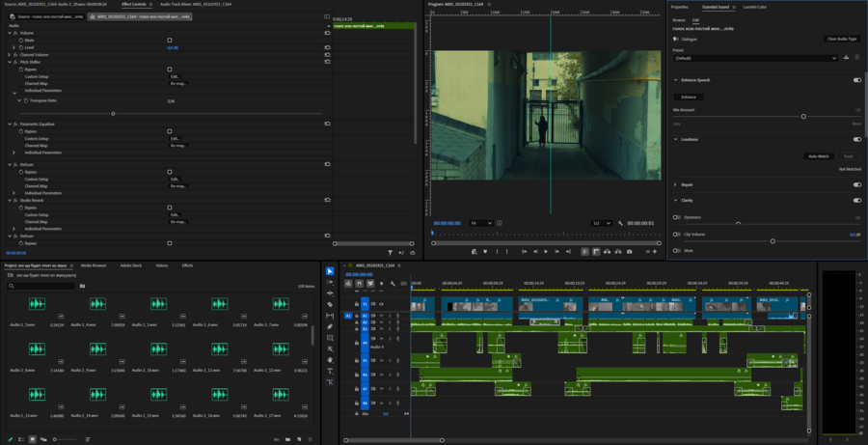This screenshot has width=868, height=445.
Task: Click Export Frame camera icon
Action: [630, 252]
